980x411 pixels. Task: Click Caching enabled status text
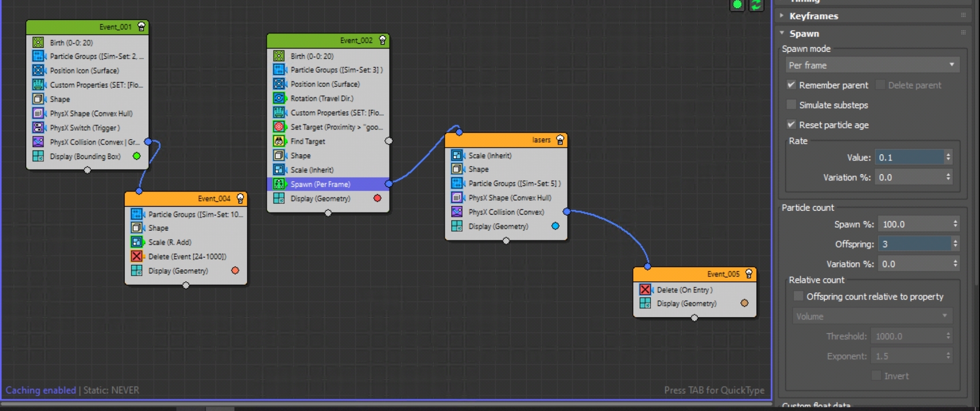(41, 390)
